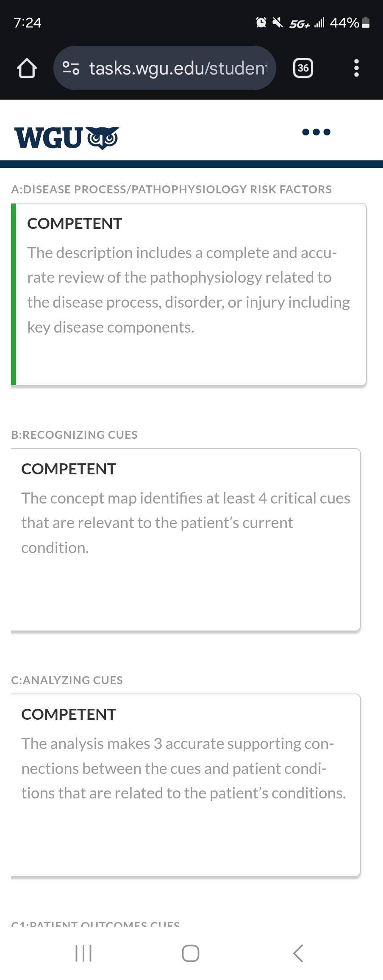Click the B: Recognizing Cues heading
The image size is (383, 980).
point(75,435)
